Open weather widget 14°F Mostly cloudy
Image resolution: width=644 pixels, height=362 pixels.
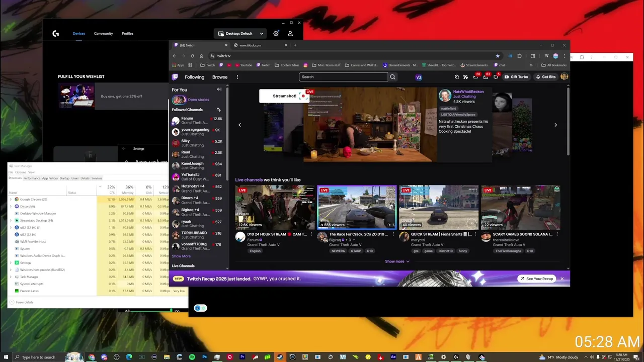coord(558,357)
